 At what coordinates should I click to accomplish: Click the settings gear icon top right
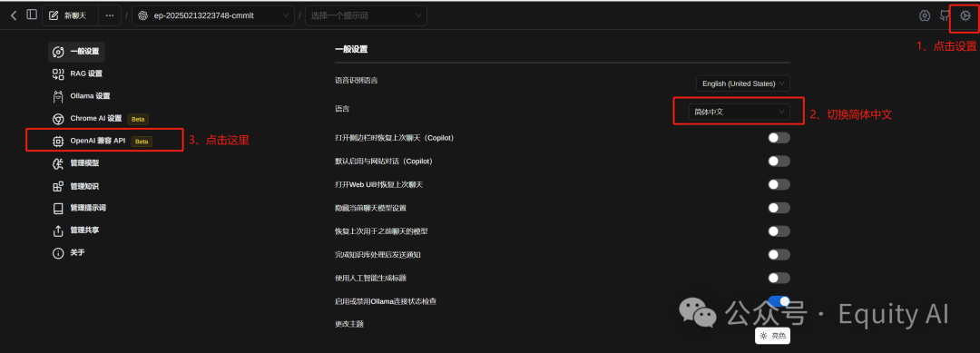point(965,15)
